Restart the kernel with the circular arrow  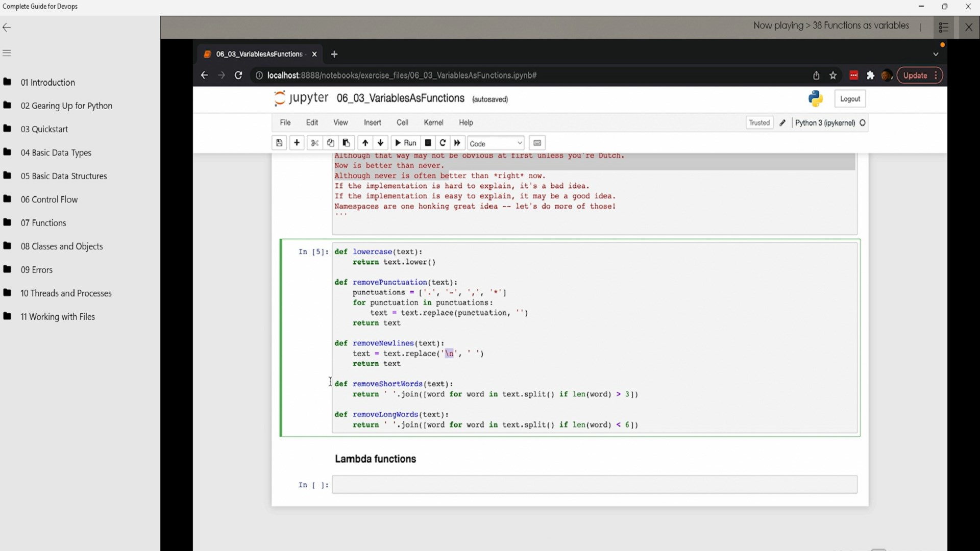tap(443, 143)
